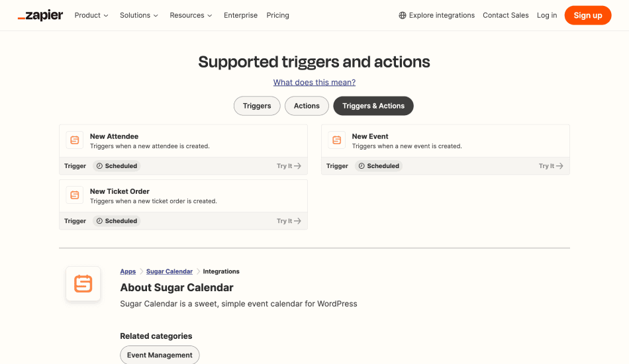The width and height of the screenshot is (629, 364).
Task: Select the Actions filter pill
Action: 307,106
